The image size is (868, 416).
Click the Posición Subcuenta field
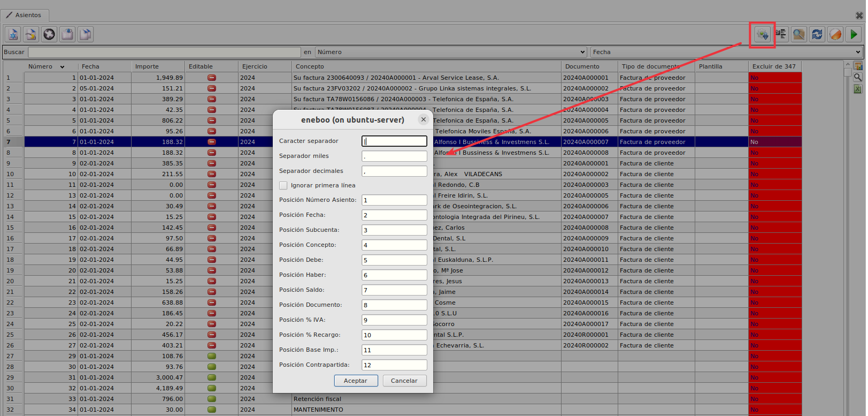coord(394,230)
